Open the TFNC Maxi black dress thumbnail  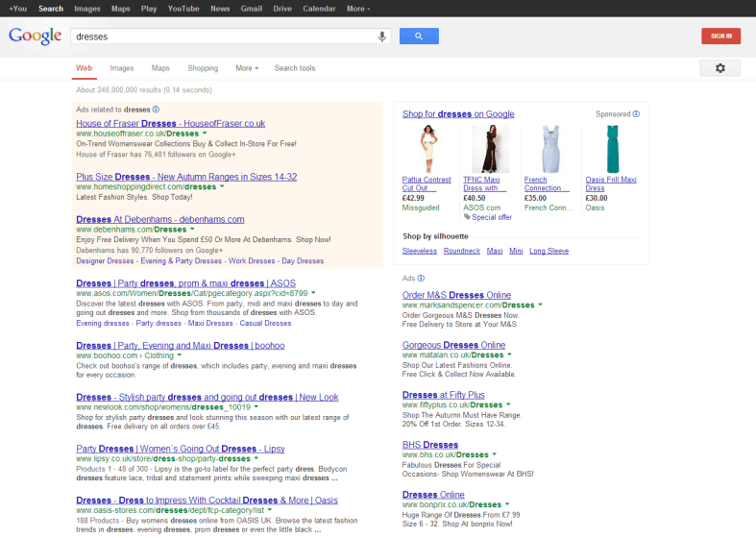(x=490, y=149)
